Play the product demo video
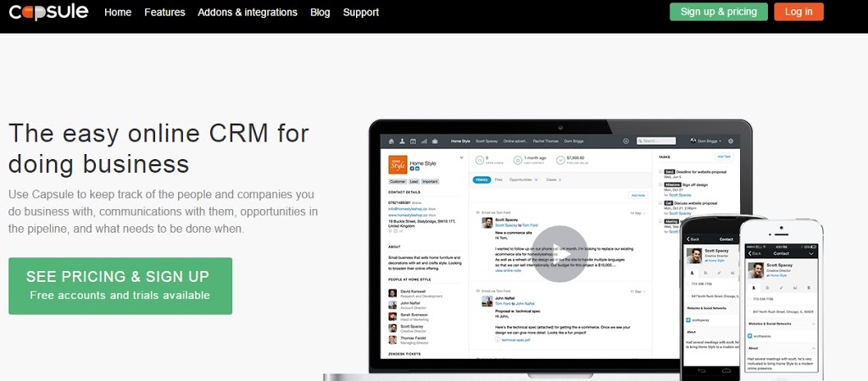 (x=559, y=254)
